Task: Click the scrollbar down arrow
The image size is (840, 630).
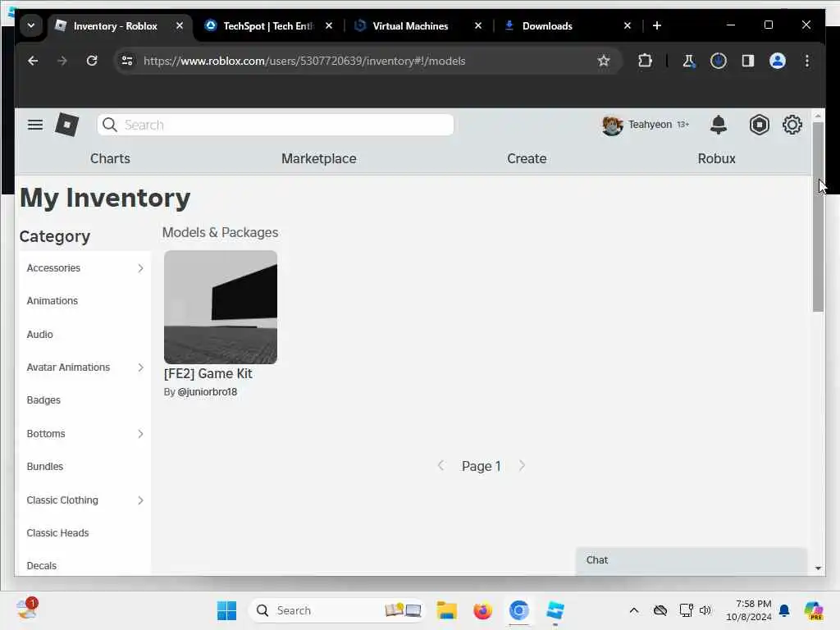Action: click(818, 568)
